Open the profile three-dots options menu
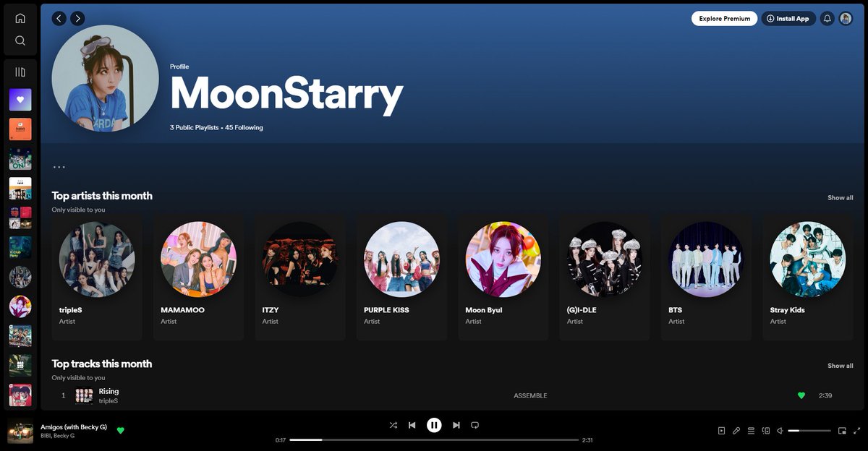Screen dimensions: 868x451 point(59,167)
